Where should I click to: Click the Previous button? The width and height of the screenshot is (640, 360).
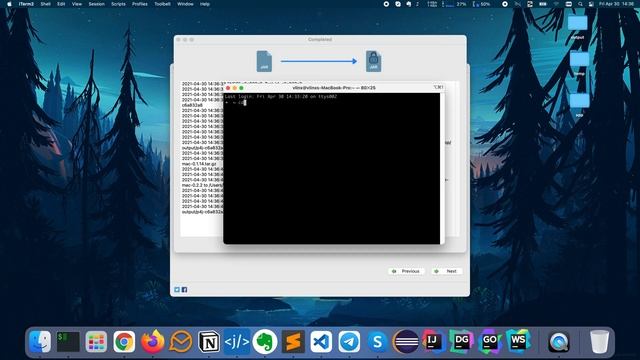[406, 271]
